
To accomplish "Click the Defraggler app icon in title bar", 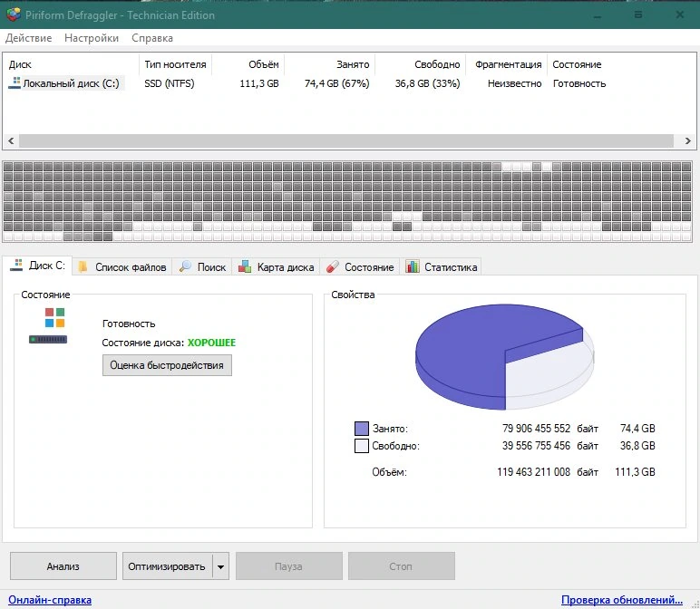I will (x=14, y=14).
